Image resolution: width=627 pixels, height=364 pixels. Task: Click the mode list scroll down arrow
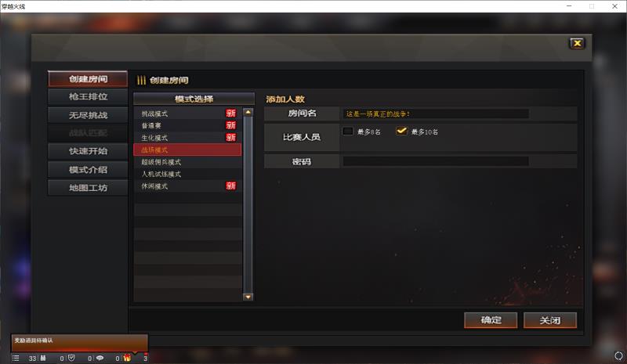(248, 297)
